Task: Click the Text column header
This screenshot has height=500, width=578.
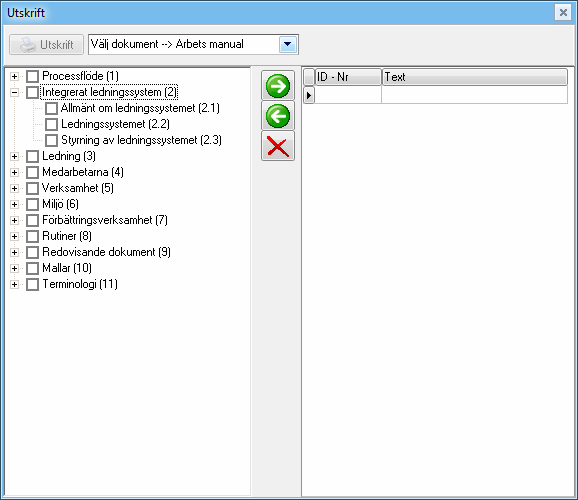Action: coord(474,77)
